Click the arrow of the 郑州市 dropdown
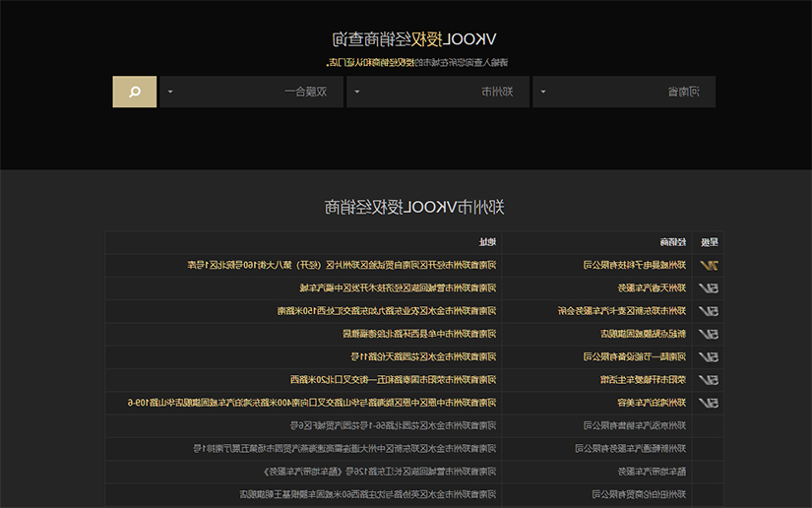812x508 pixels. click(x=357, y=92)
